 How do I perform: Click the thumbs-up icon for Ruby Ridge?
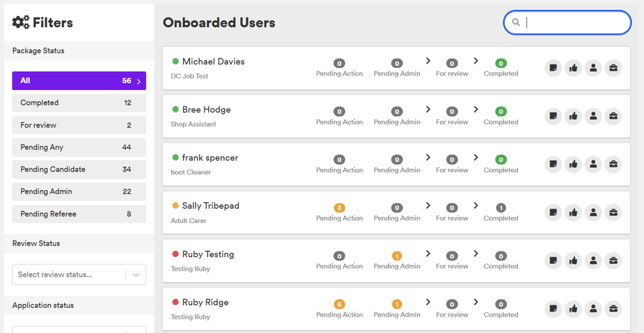click(573, 309)
